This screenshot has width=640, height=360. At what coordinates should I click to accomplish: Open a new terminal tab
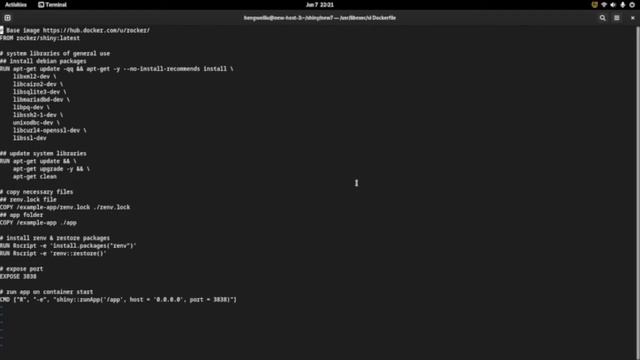pos(7,18)
